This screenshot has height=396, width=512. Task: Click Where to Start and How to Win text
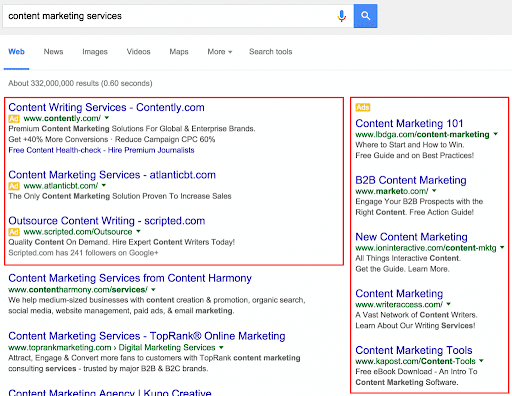(410, 145)
